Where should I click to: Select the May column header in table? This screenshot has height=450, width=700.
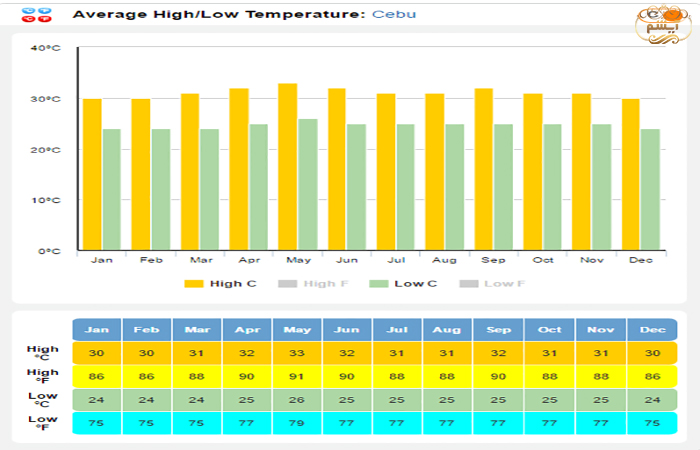(x=297, y=330)
